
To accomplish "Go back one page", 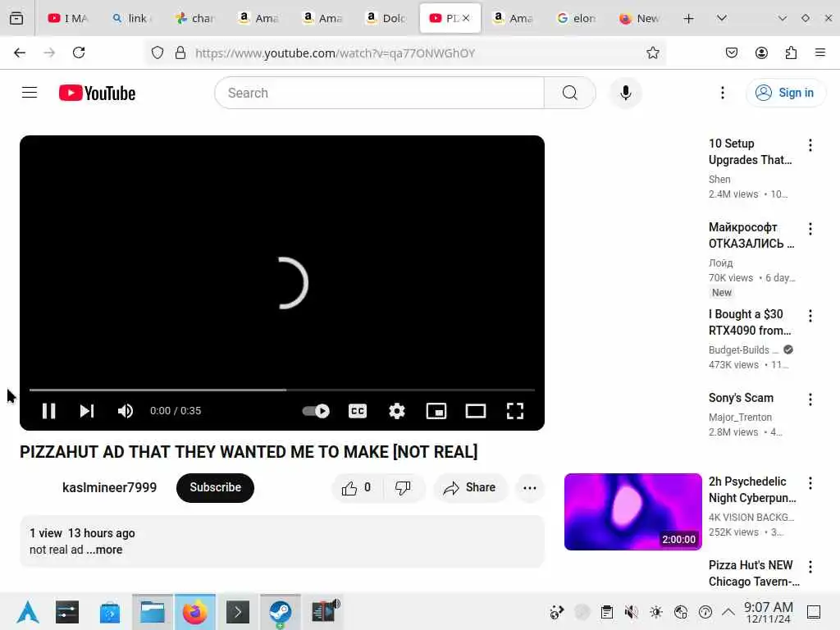I will (x=20, y=52).
